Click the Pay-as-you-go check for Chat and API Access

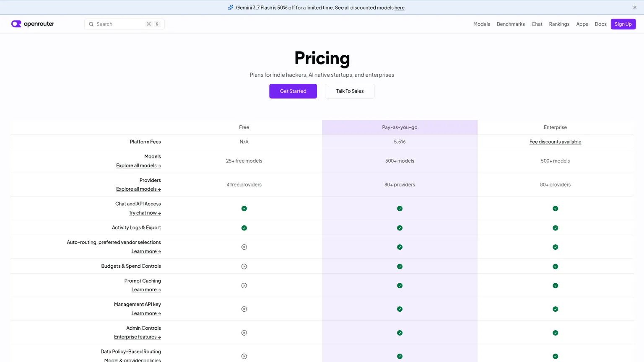point(400,209)
